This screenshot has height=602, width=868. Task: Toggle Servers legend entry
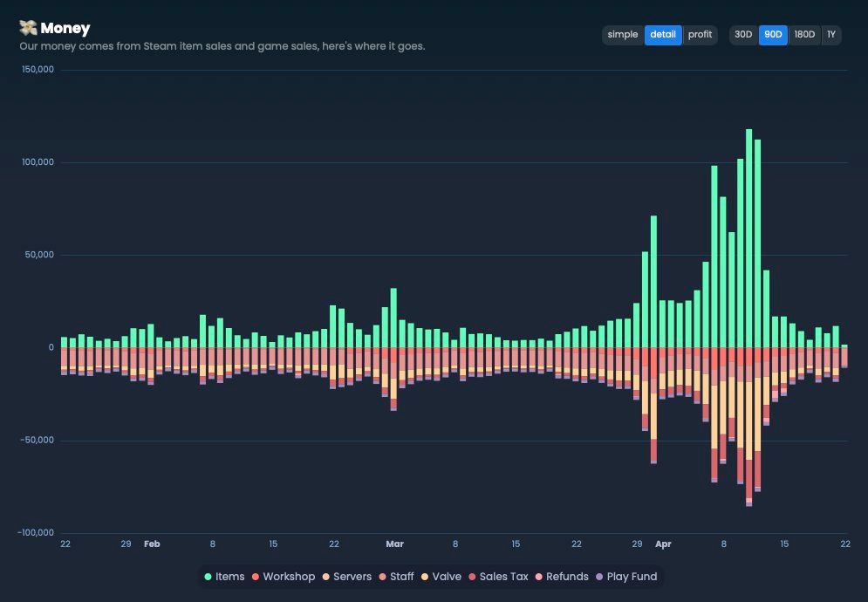click(346, 577)
